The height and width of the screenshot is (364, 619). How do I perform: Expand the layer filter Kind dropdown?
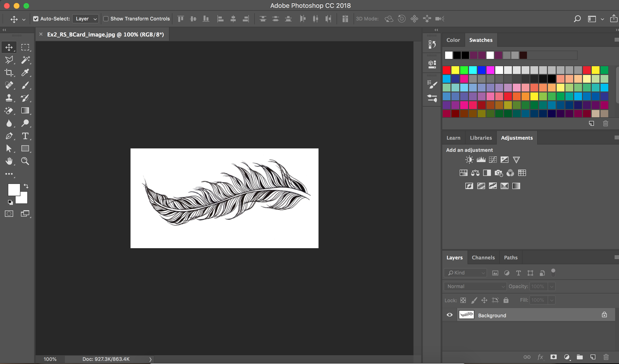pyautogui.click(x=465, y=273)
